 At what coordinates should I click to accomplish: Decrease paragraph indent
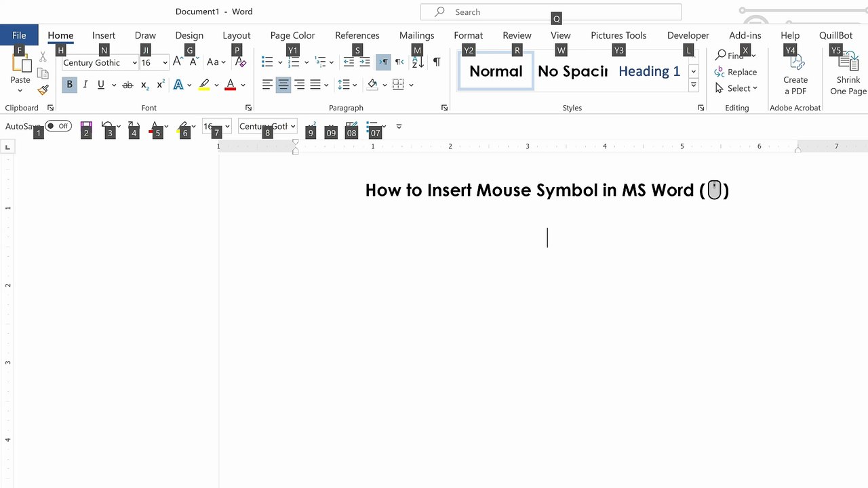[349, 62]
